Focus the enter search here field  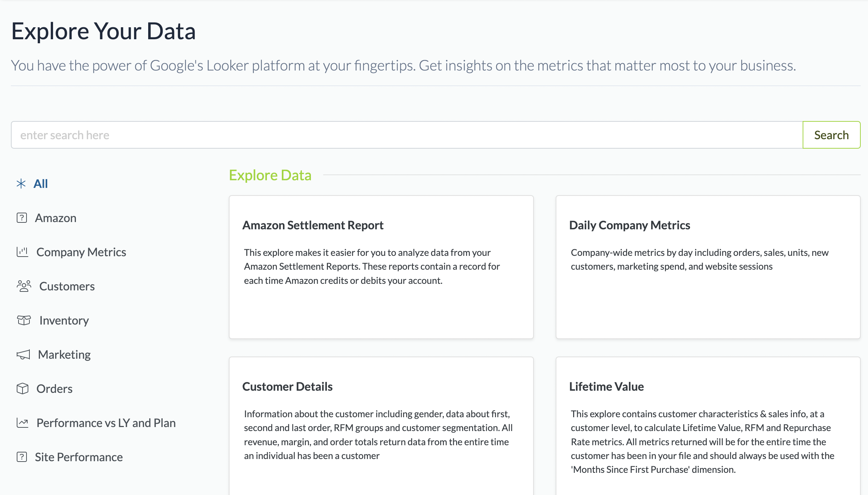(407, 135)
